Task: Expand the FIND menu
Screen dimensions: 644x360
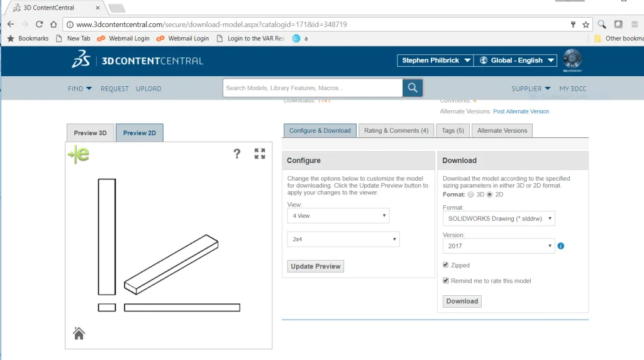Action: pyautogui.click(x=80, y=88)
